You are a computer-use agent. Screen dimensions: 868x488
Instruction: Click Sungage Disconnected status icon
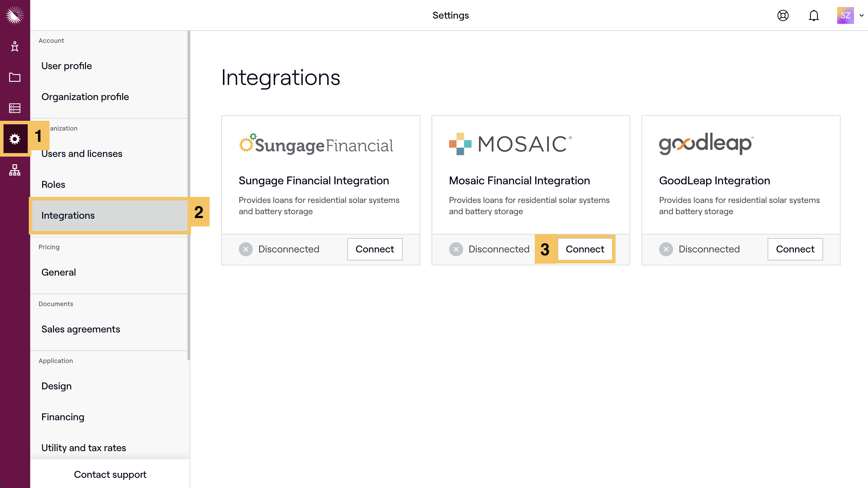246,249
